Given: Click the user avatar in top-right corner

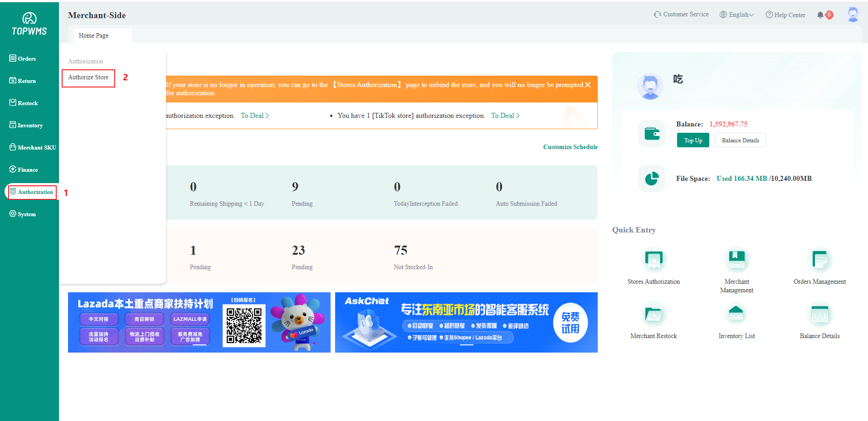Looking at the screenshot, I should [853, 15].
